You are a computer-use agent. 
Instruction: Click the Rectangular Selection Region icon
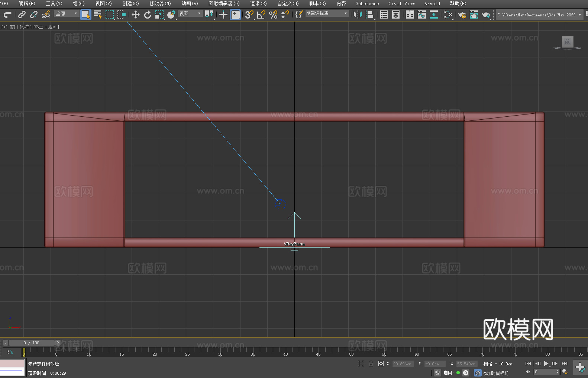coord(110,14)
